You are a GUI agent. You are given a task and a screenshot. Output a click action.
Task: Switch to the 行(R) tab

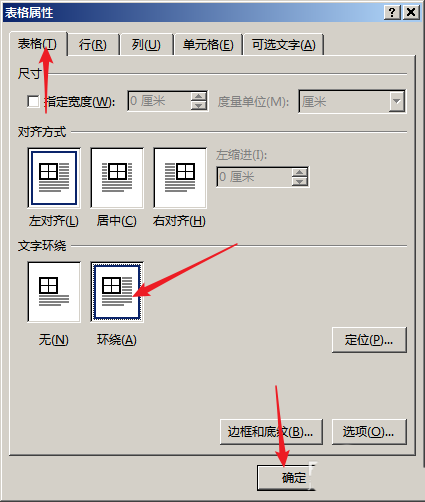pyautogui.click(x=93, y=44)
